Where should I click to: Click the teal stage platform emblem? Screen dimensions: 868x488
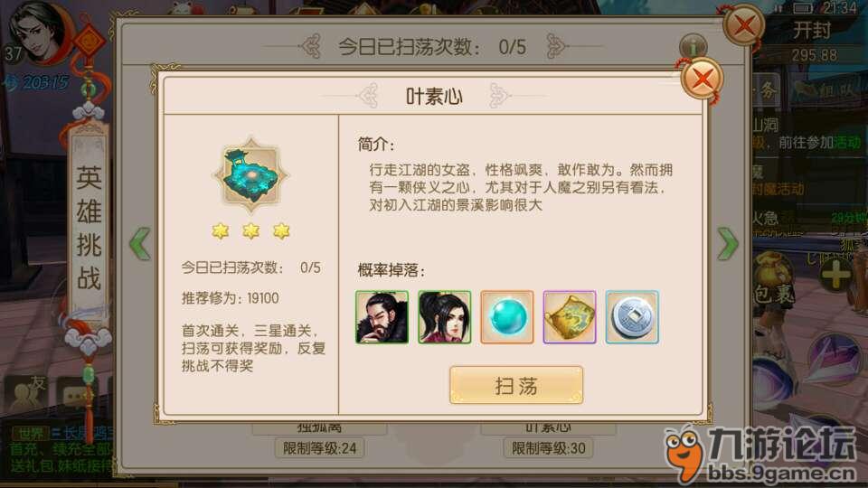tap(251, 175)
